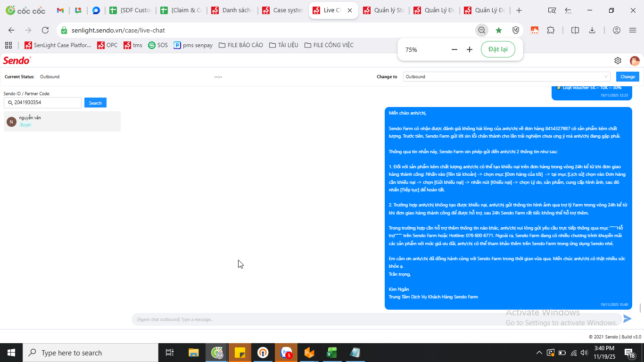
Task: Open the Gmail pinned tab
Action: [60, 10]
